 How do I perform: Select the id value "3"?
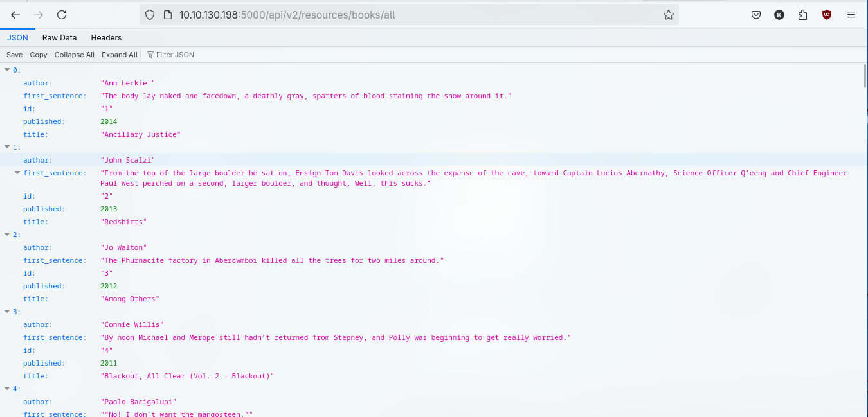[107, 273]
